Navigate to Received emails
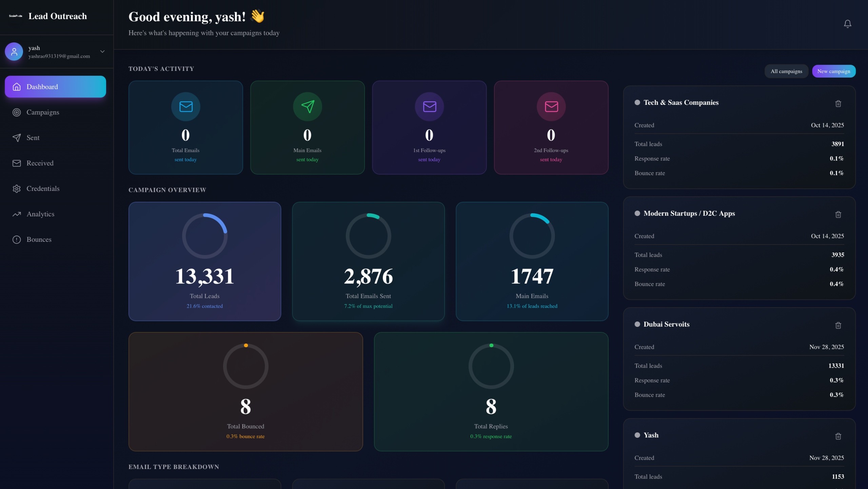The image size is (868, 489). coord(40,163)
